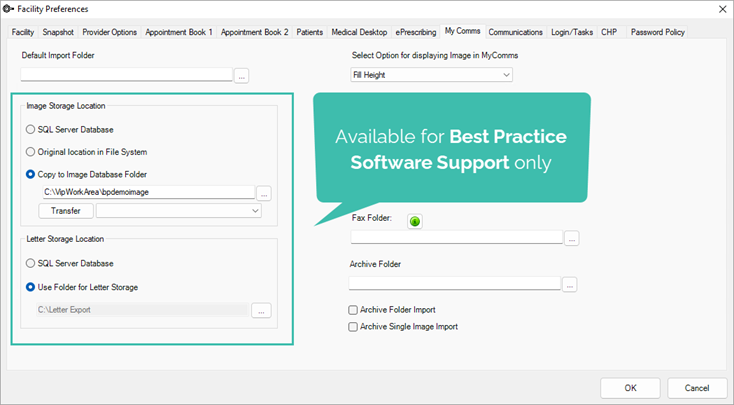Switch to the Snapshot tab

tap(58, 32)
